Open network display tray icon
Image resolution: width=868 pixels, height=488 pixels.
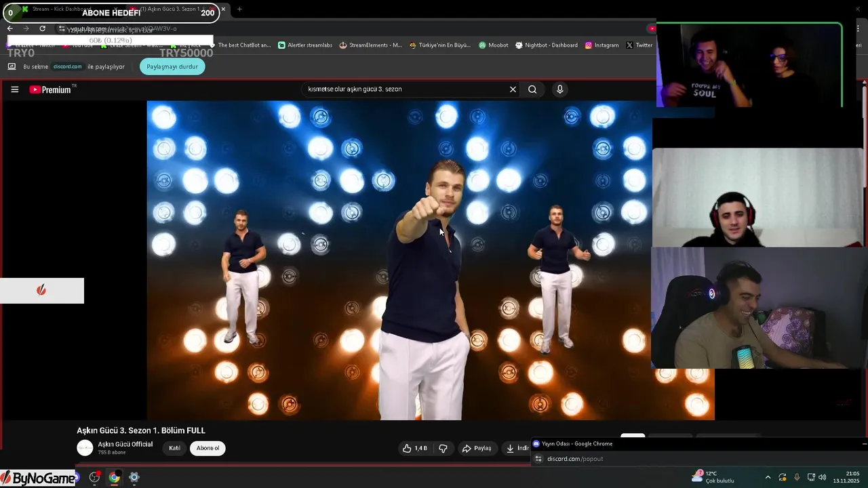coord(811,477)
